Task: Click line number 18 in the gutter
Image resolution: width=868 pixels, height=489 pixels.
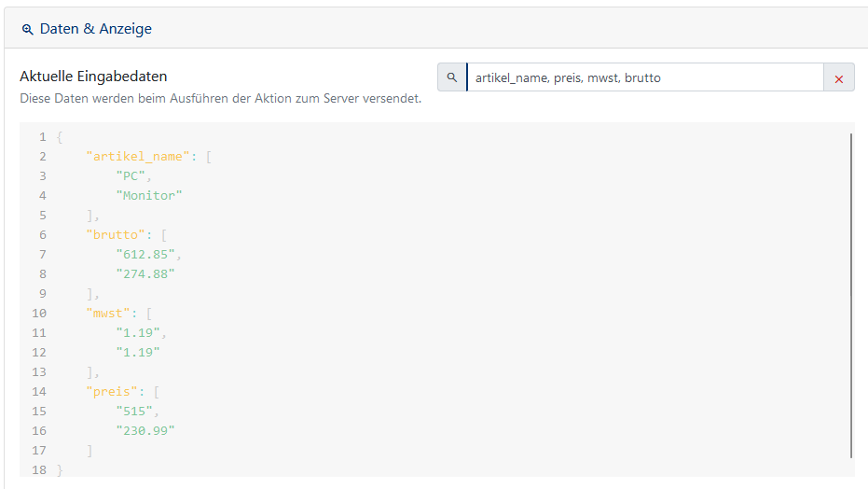Action: (39, 470)
